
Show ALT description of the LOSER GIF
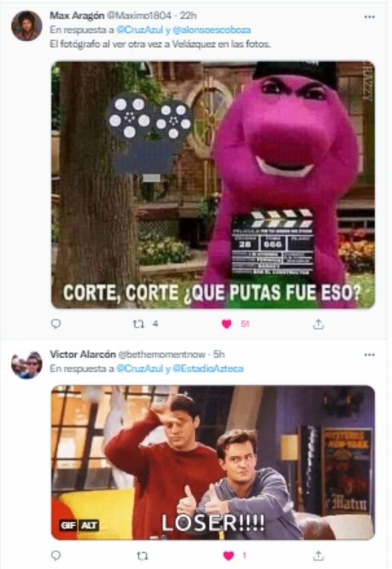(89, 525)
